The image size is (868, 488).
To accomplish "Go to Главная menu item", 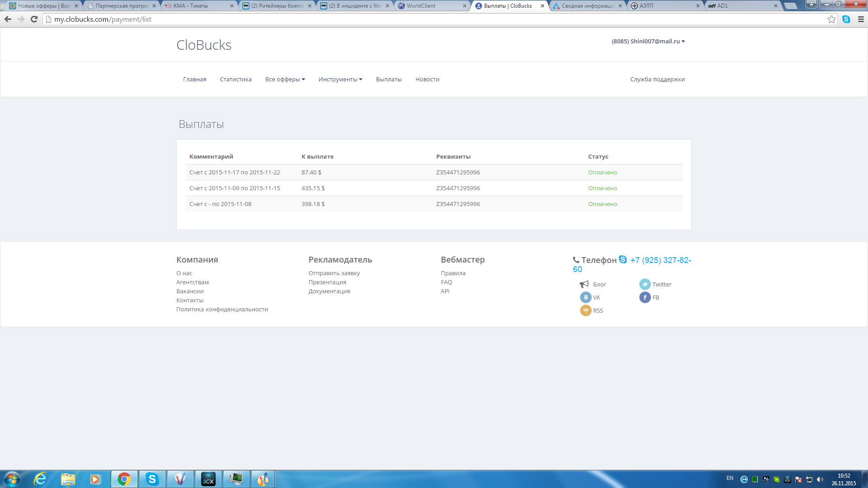I will [194, 80].
